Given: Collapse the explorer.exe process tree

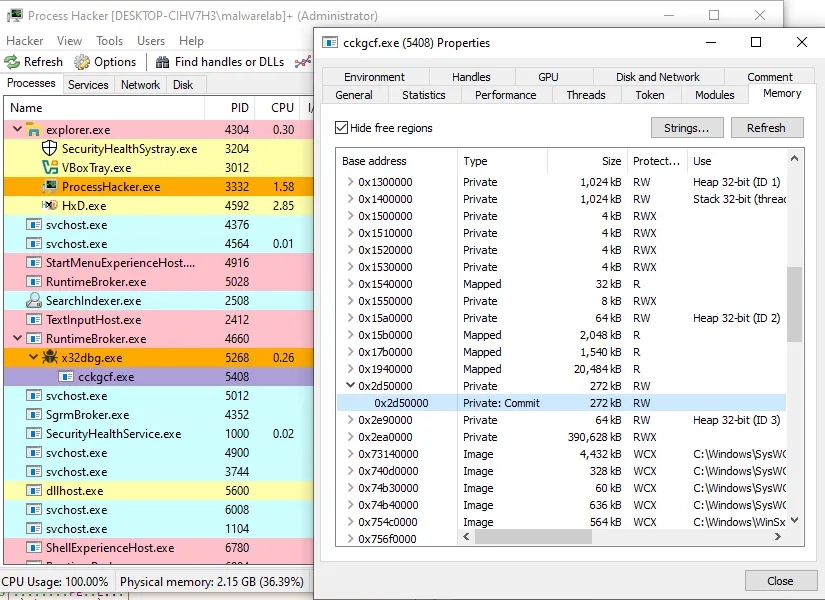Looking at the screenshot, I should (17, 130).
